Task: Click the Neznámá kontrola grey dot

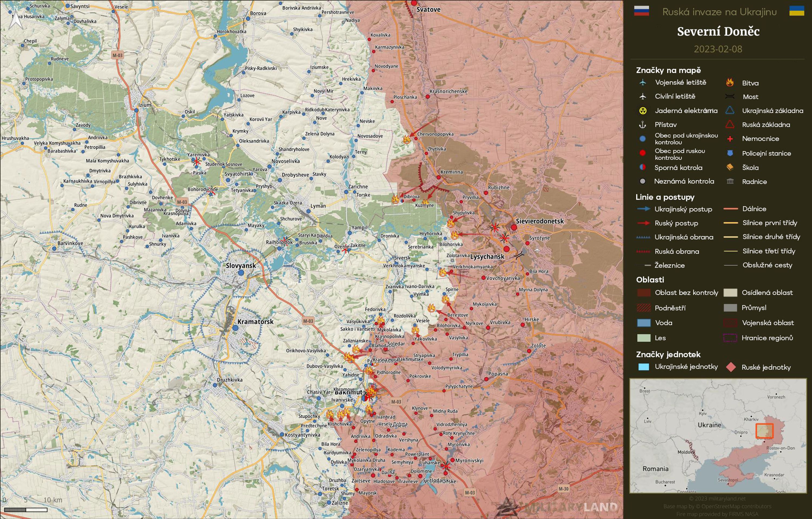Action: pos(642,181)
